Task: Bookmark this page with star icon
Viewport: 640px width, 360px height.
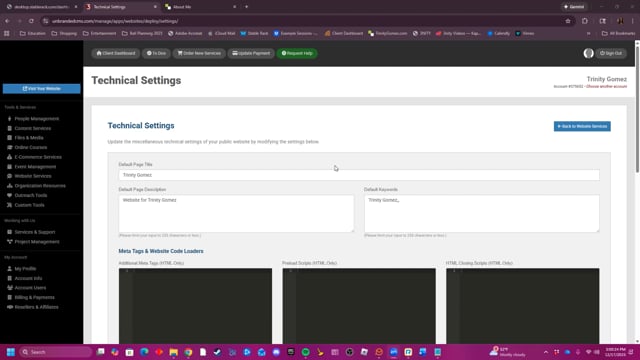Action: point(568,21)
